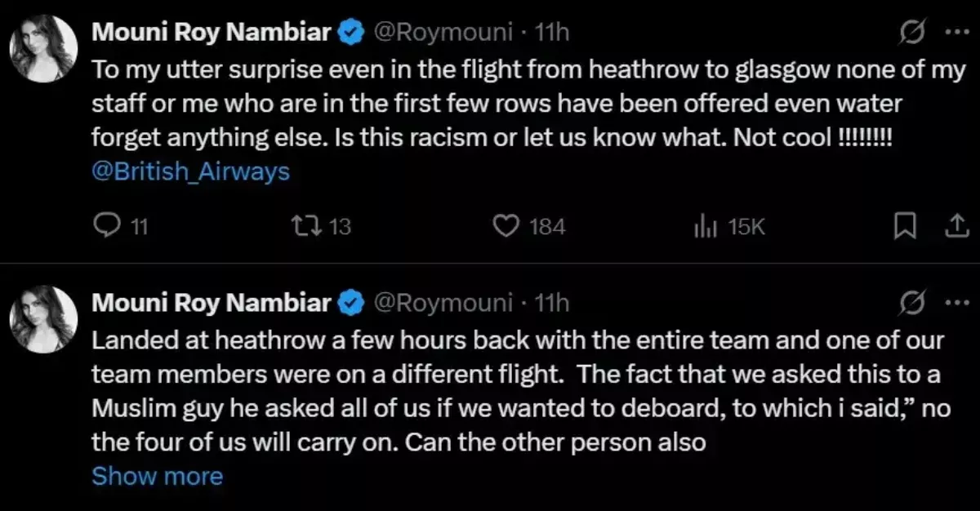Open more options menu on first tweet
980x511 pixels.
[953, 33]
